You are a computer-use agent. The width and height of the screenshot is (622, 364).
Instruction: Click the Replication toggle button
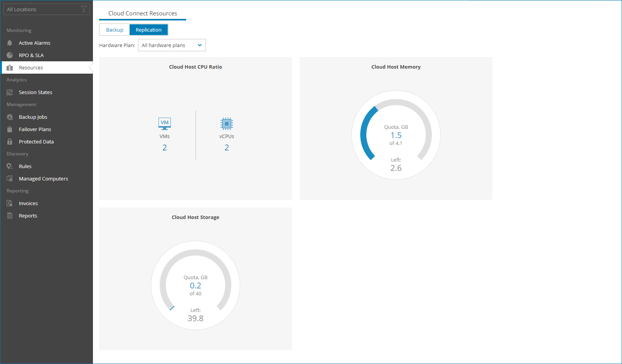pyautogui.click(x=149, y=29)
